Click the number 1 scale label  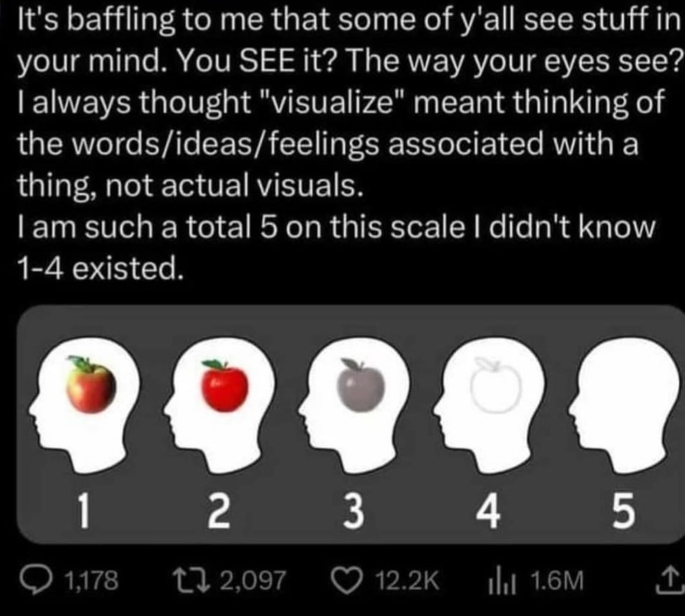(84, 512)
